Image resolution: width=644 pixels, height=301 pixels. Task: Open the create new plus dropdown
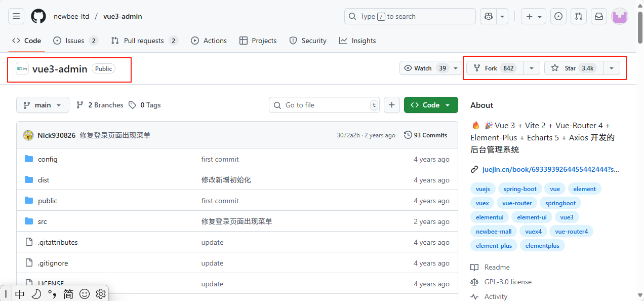pyautogui.click(x=534, y=16)
